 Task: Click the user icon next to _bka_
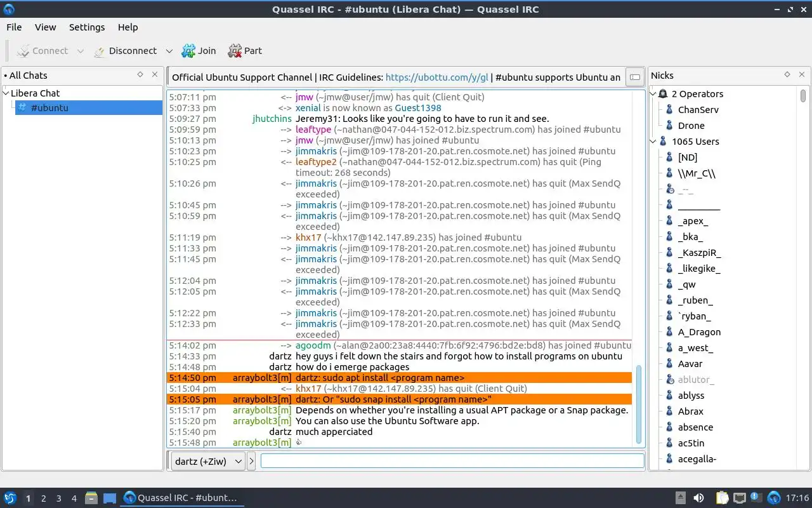click(x=669, y=237)
